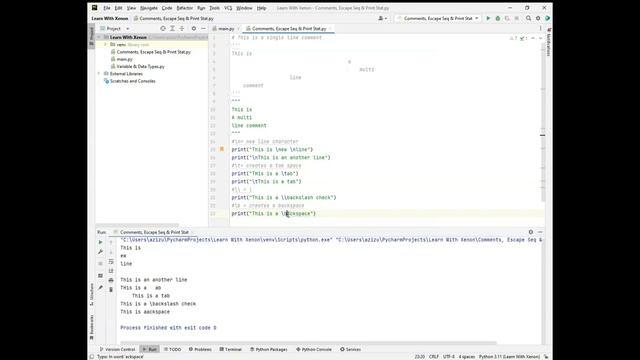Toggle Run tool window button at the bottom
Viewport: 640px width, 360px height.
[x=149, y=349]
